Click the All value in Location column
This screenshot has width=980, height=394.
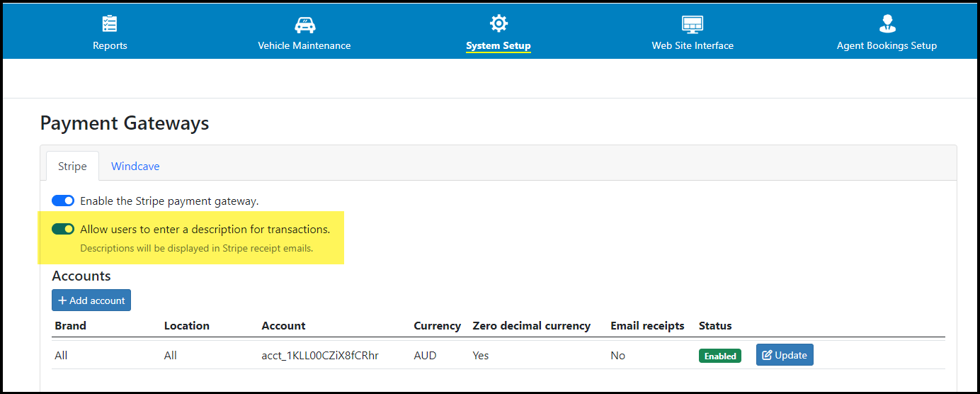[x=171, y=356]
